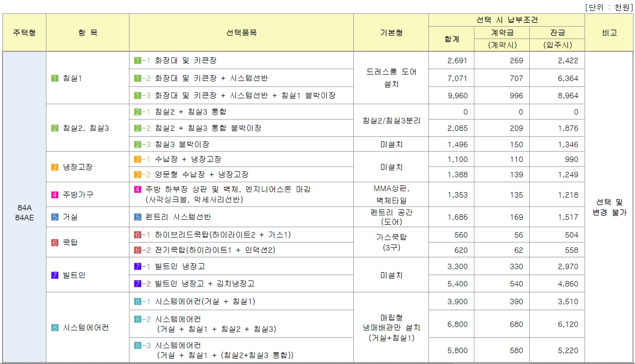This screenshot has height=364, width=635.
Task: Click the total value 2,691
Action: (457, 61)
